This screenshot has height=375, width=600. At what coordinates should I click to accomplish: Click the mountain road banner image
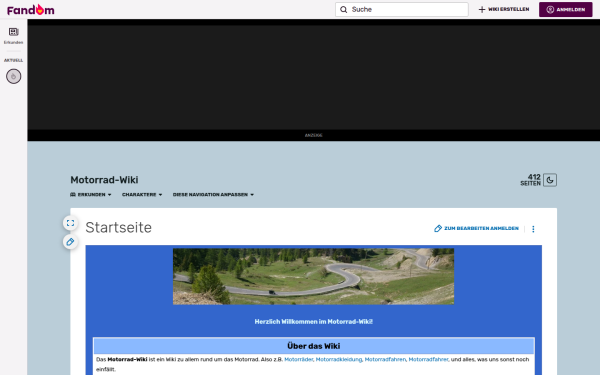click(313, 276)
